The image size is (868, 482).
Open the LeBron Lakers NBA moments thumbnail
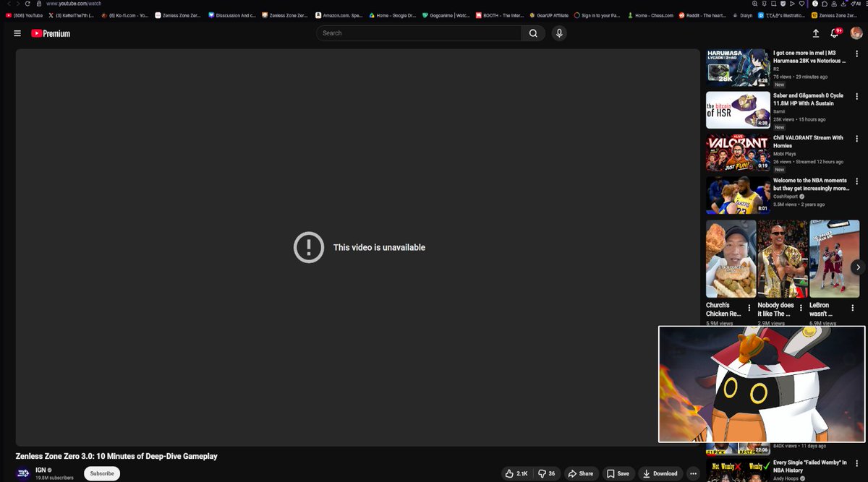738,194
